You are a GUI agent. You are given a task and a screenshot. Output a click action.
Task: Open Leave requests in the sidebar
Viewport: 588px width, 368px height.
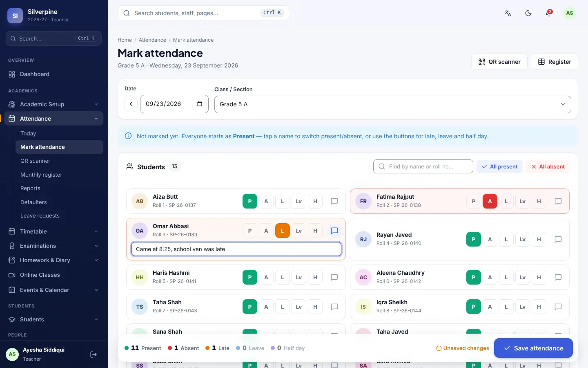(x=59, y=215)
